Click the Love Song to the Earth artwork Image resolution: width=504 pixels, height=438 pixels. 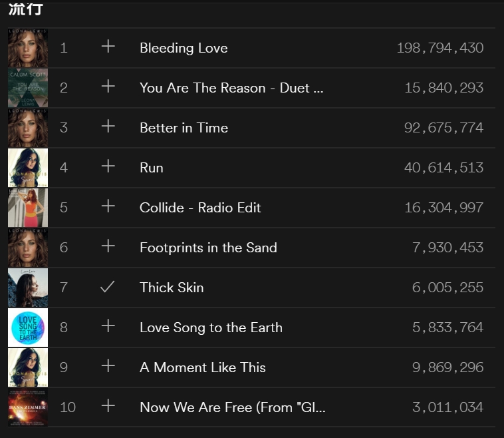tap(28, 328)
